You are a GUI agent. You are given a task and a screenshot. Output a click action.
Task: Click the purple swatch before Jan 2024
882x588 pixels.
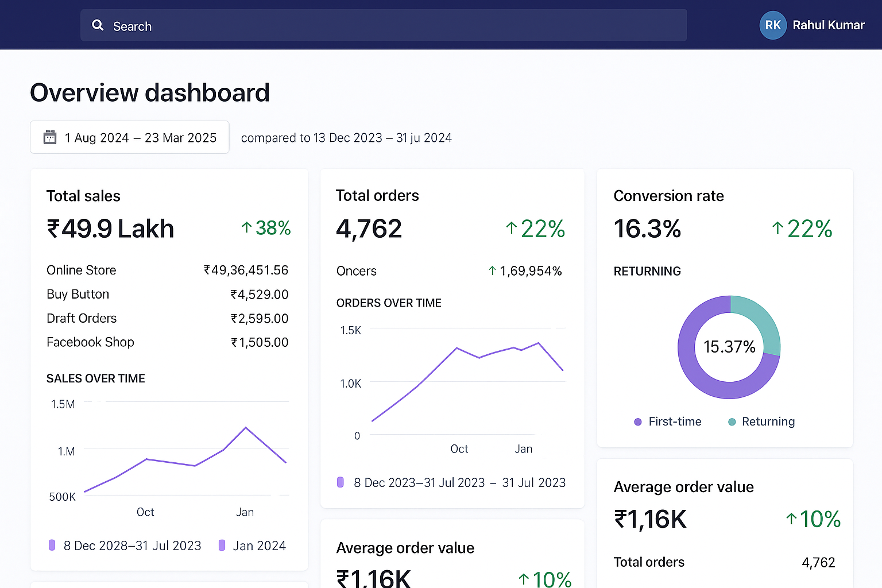pyautogui.click(x=222, y=545)
